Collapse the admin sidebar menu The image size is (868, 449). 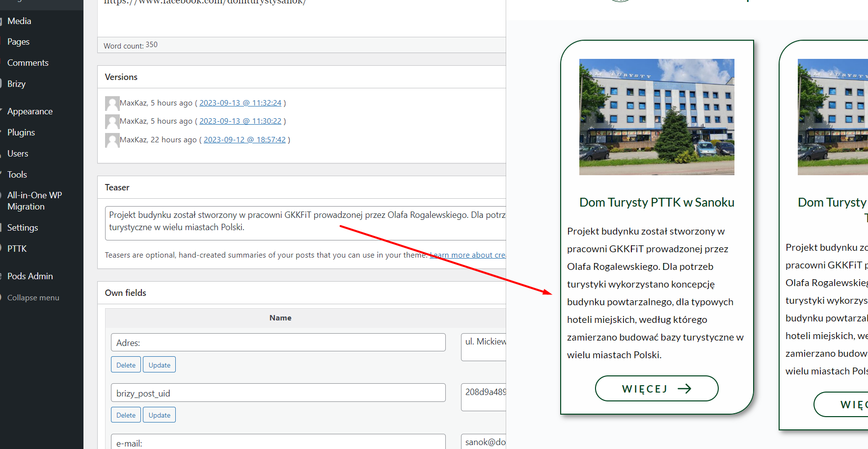pos(33,297)
